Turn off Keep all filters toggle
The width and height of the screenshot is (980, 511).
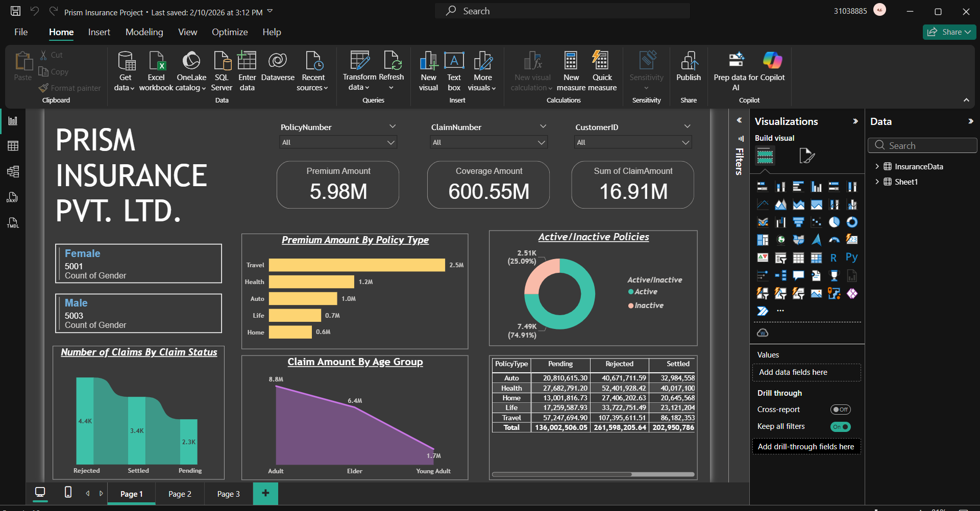tap(840, 427)
